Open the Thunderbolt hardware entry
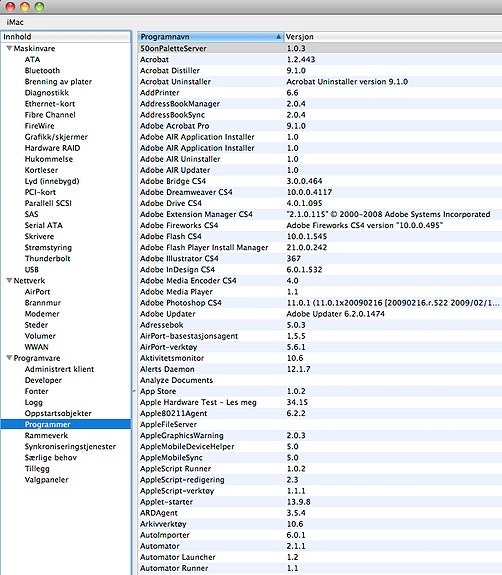This screenshot has height=575, width=502. [47, 259]
